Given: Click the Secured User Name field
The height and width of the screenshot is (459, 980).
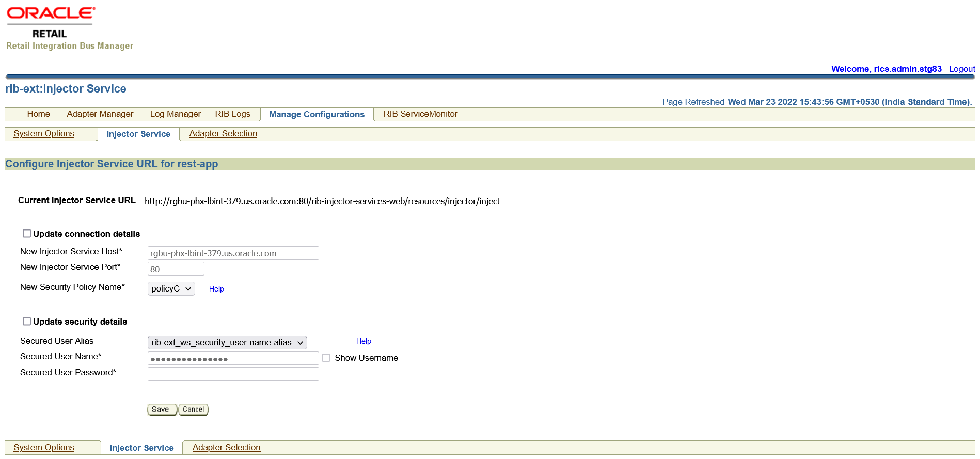Looking at the screenshot, I should 233,358.
